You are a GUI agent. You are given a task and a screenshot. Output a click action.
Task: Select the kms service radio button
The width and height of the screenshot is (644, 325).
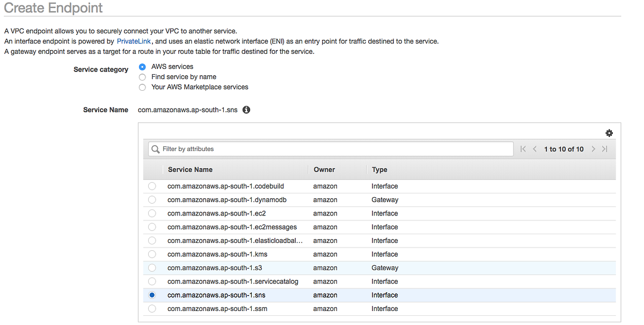[152, 254]
